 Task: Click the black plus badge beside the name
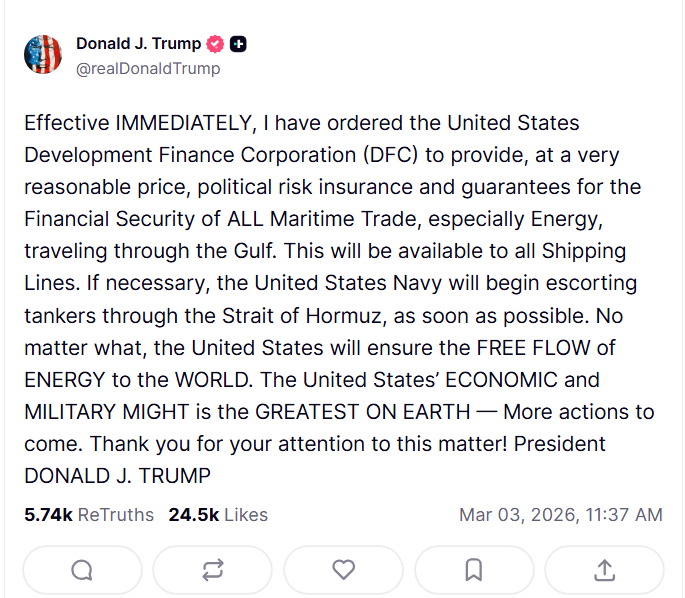tap(238, 44)
